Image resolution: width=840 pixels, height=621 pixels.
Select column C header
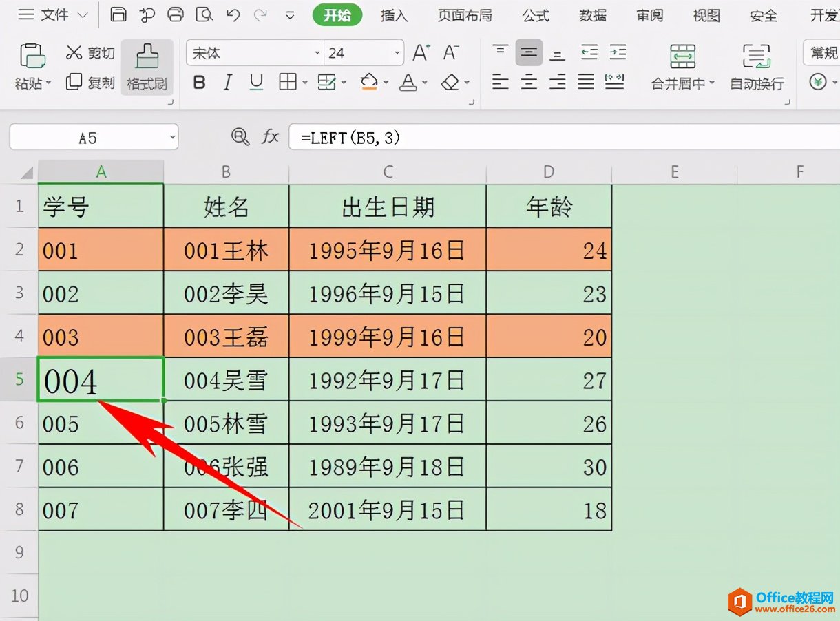tap(388, 171)
